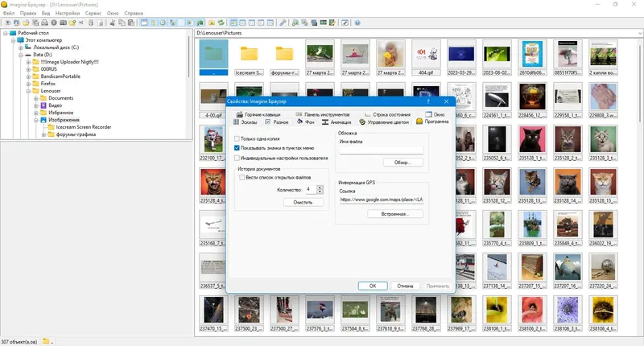The image size is (644, 346).
Task: Click the question mark in dialog title bar
Action: click(428, 101)
